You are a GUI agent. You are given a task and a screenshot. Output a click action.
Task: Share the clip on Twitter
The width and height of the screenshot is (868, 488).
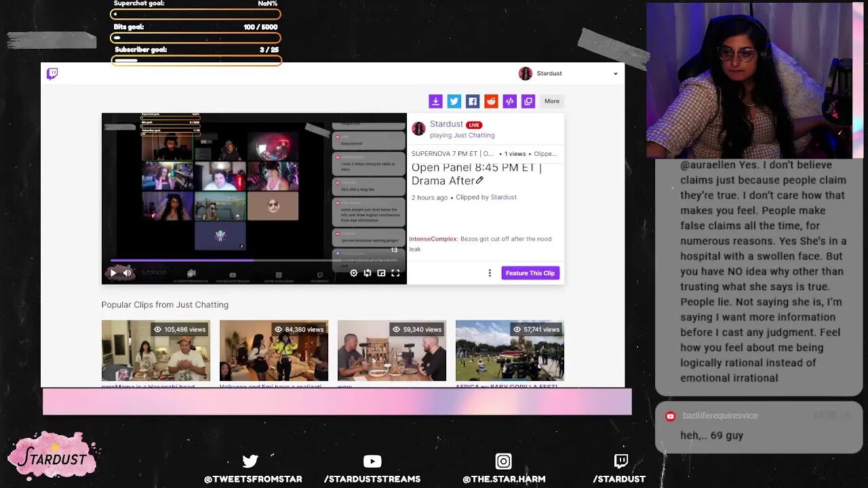(x=454, y=102)
